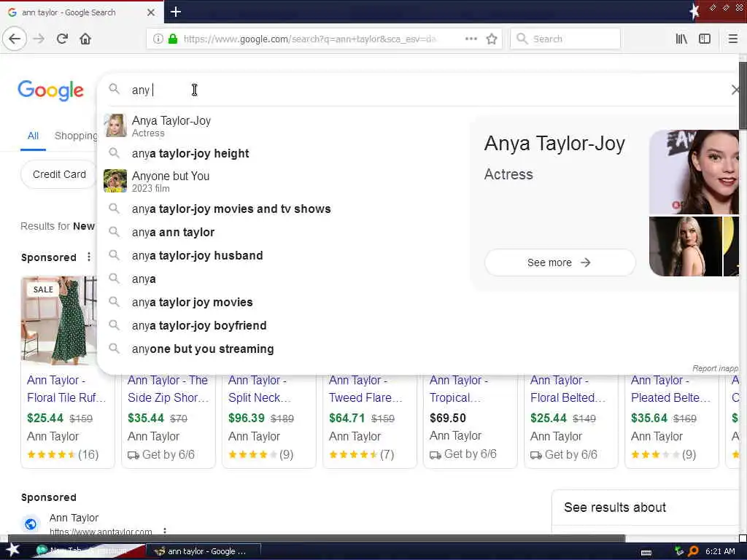
Task: Click the browser forward arrow
Action: tap(39, 39)
